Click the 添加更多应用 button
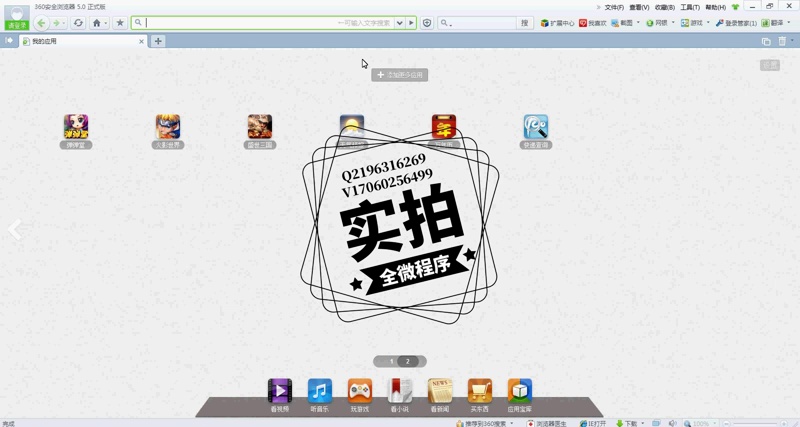Viewport: 800px width, 427px height. coord(400,75)
